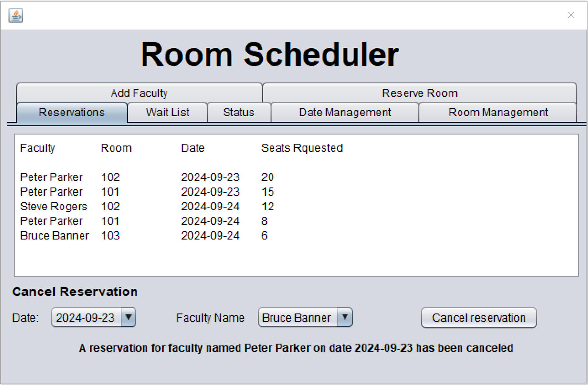Click the 2024-09-23 date combo box
The height and width of the screenshot is (385, 588).
tap(86, 318)
